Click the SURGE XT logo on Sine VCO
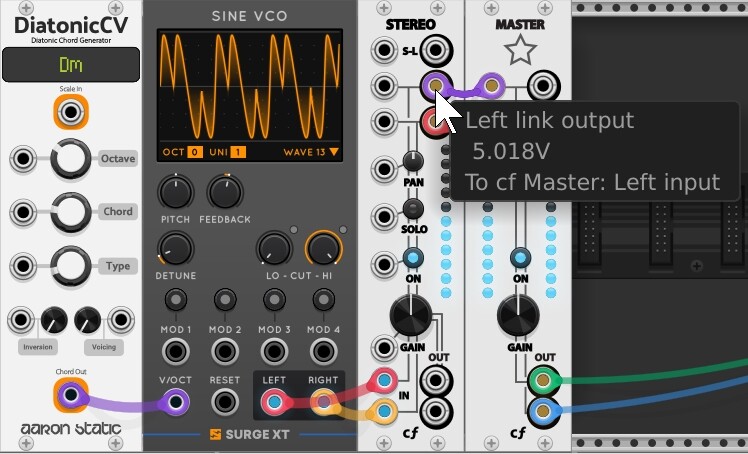Viewport: 748px width, 454px height. [249, 434]
